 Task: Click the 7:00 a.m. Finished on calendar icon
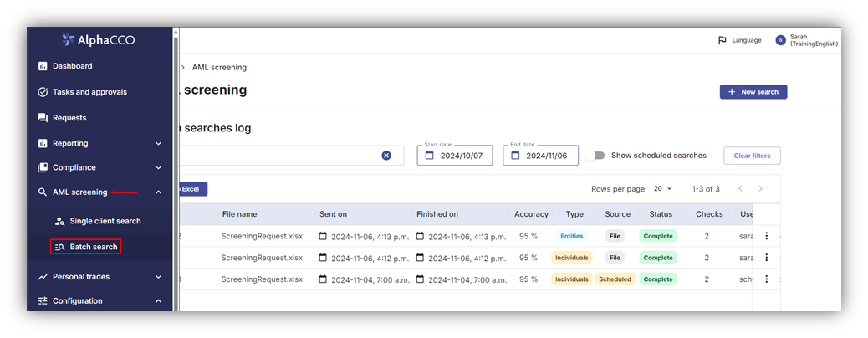coord(420,279)
